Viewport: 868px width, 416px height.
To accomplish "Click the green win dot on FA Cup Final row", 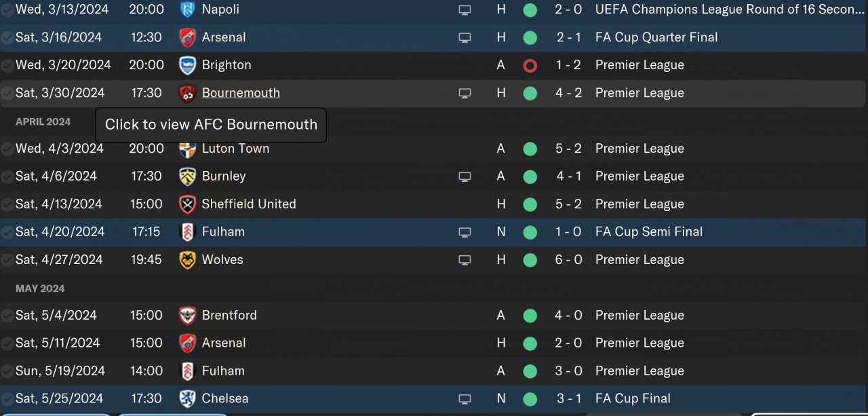I will (530, 399).
